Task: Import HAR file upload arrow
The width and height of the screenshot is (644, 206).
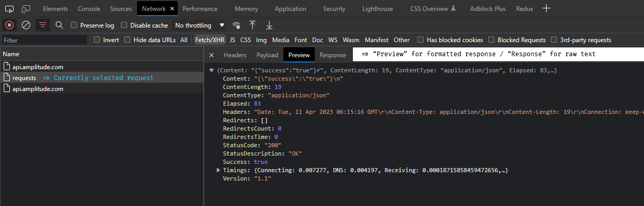Action: (x=253, y=25)
